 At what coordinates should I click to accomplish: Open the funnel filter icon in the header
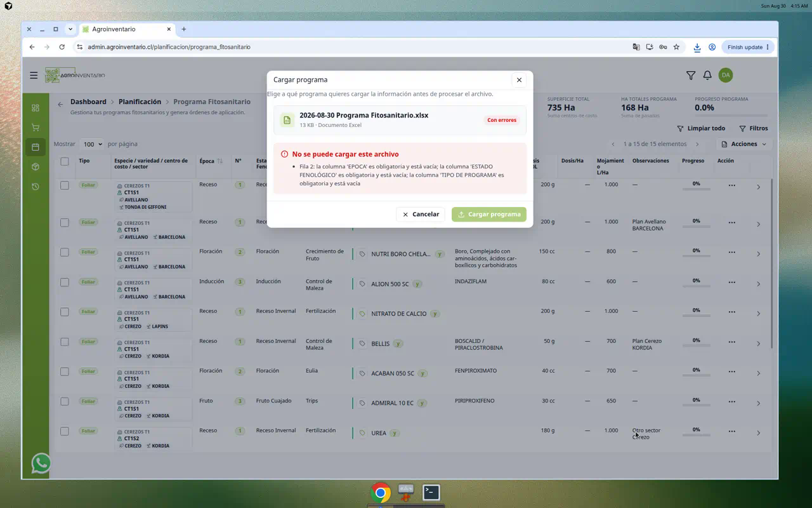(x=691, y=75)
